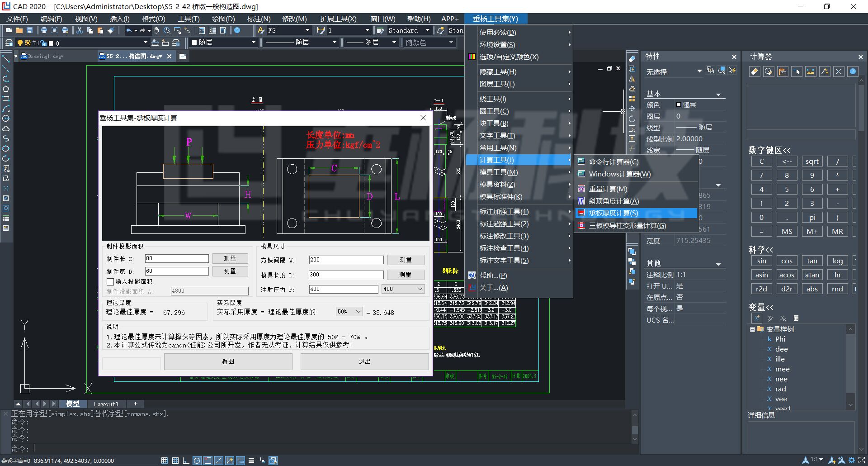The height and width of the screenshot is (466, 868).
Task: Click the Cut scissors icon
Action: tap(80, 30)
